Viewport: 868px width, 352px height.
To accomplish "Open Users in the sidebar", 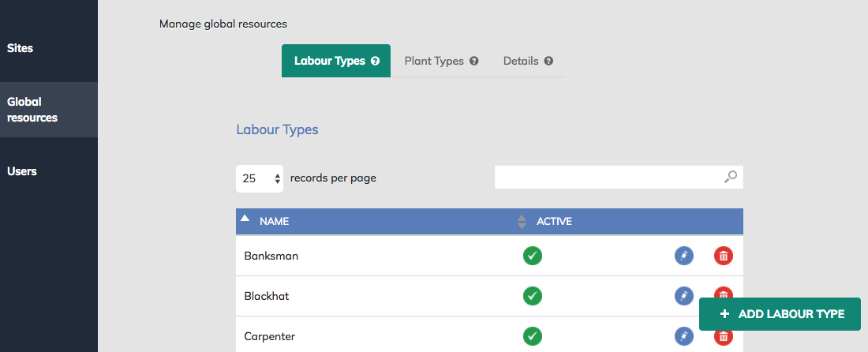I will click(x=22, y=171).
